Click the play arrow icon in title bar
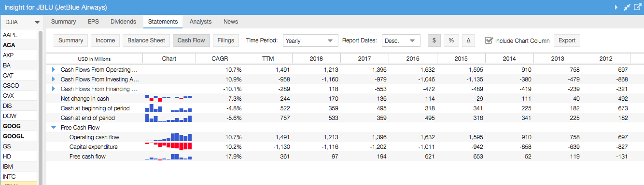This screenshot has width=644, height=185. [616, 7]
